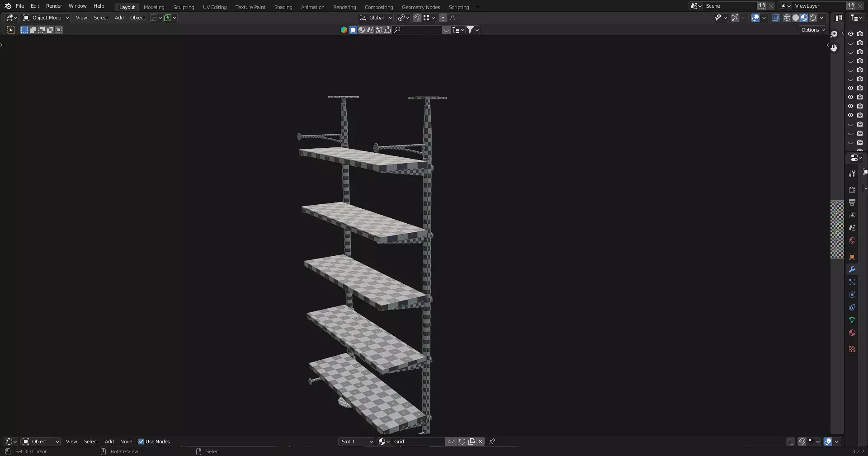
Task: Add a new view layer icon
Action: [851, 6]
